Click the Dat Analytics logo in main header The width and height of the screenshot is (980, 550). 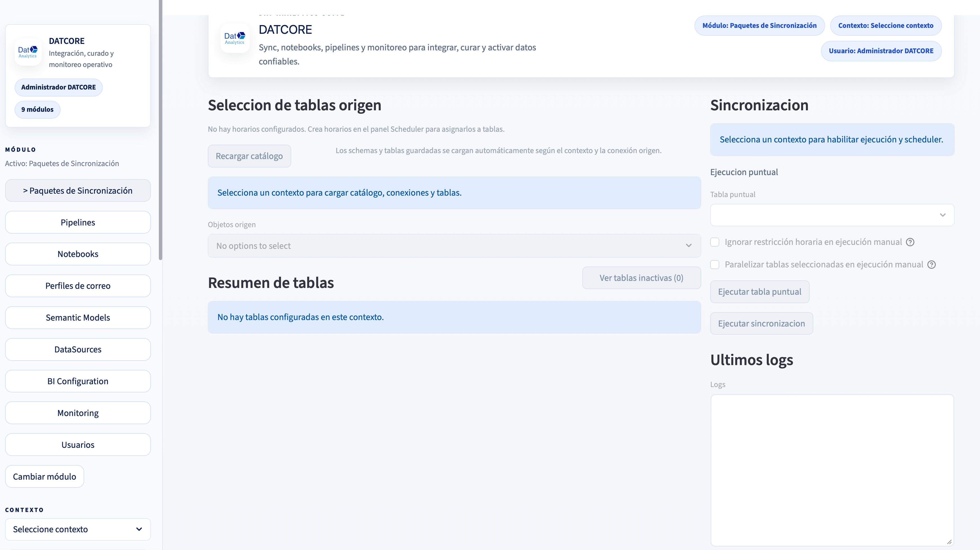pos(235,38)
